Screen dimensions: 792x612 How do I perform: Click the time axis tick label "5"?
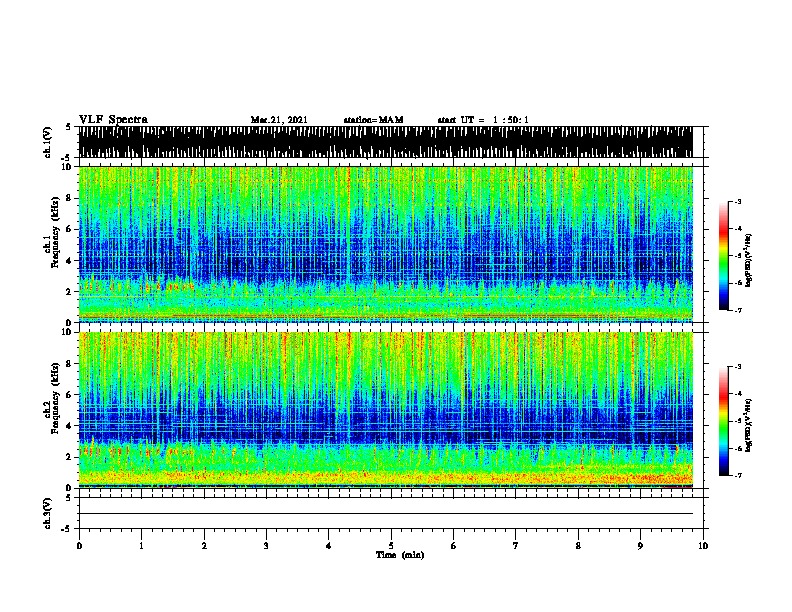tap(391, 546)
